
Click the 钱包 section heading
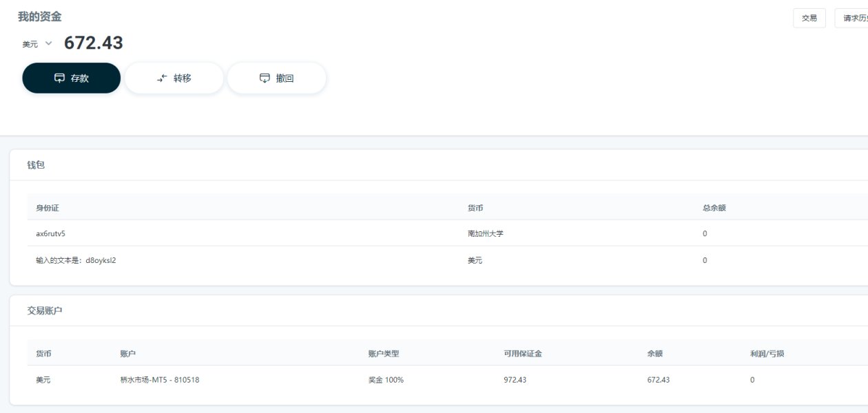37,165
